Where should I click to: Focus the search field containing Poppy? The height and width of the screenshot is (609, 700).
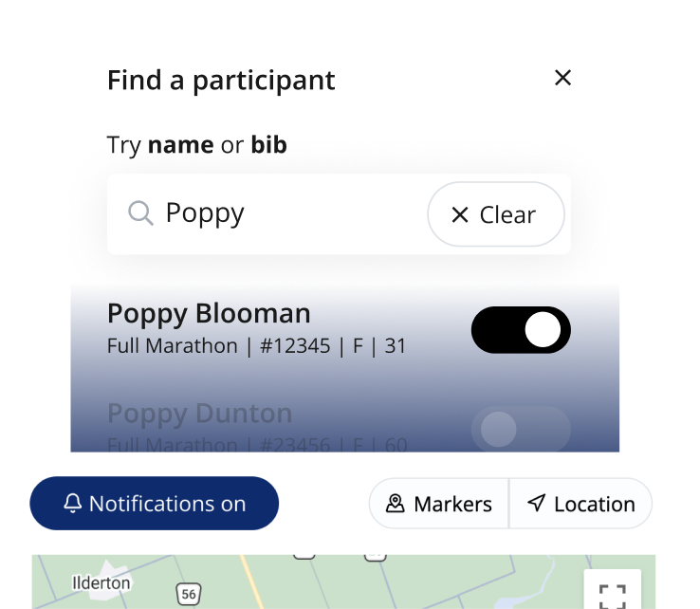click(x=285, y=213)
